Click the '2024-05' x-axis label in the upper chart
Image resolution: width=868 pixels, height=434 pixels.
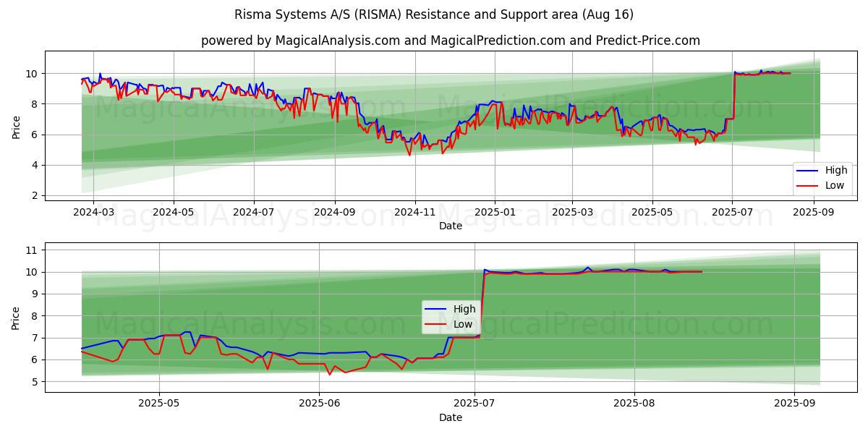click(x=174, y=212)
